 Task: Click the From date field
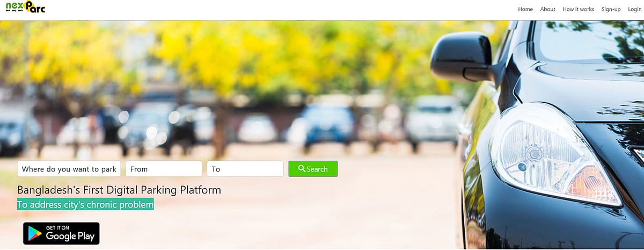click(164, 169)
